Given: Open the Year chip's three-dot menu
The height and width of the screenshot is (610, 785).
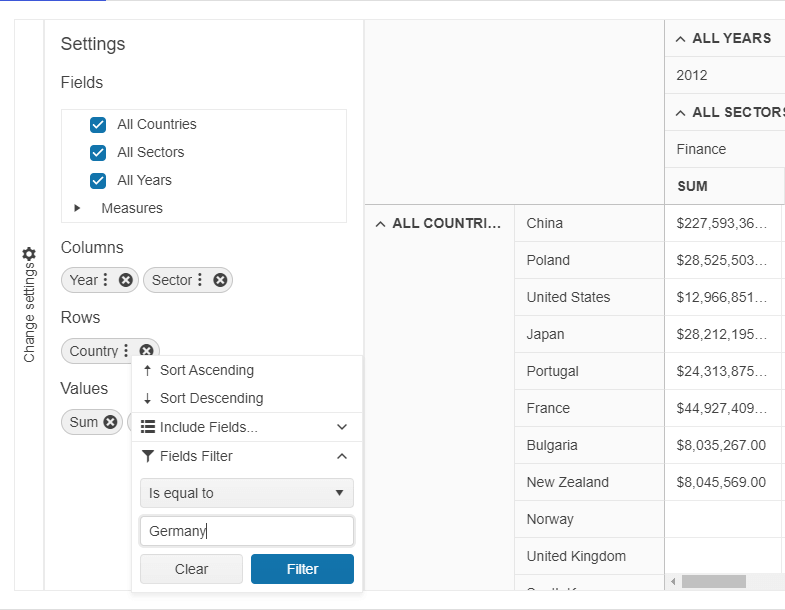Looking at the screenshot, I should coord(106,280).
